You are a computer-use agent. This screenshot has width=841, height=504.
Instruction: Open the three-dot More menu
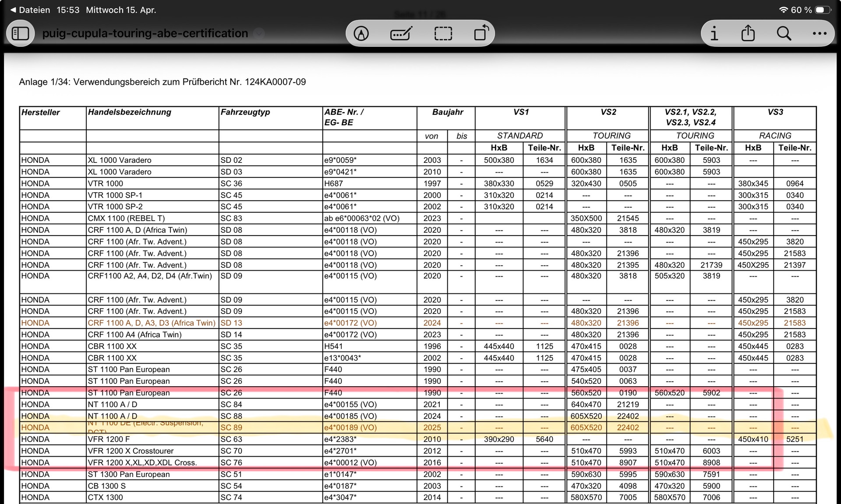coord(819,33)
